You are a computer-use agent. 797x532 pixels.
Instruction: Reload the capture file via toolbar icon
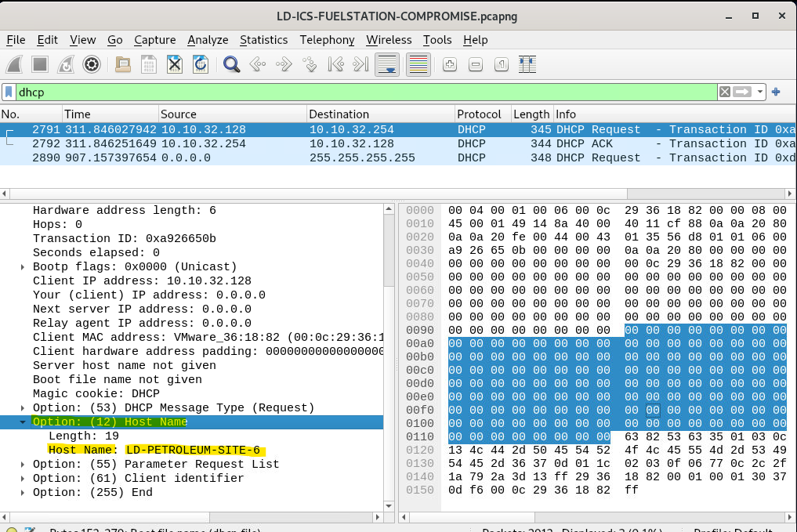coord(201,64)
